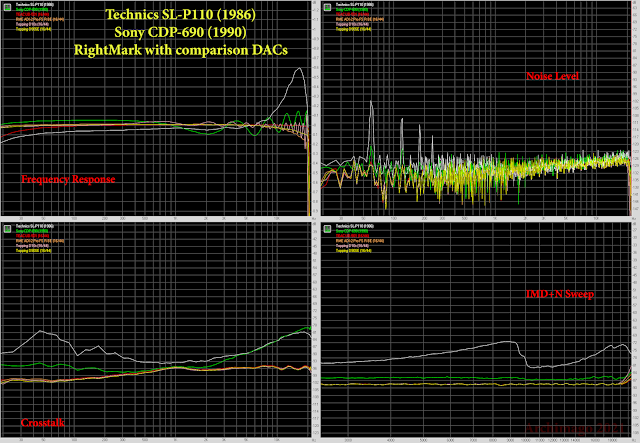Select pink Topping D10s legend in Noise Level graph
Screen dimensions: 640x443
point(352,24)
